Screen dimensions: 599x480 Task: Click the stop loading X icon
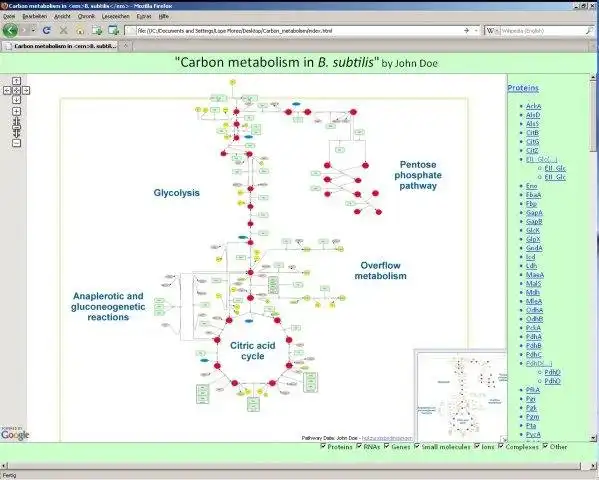(x=63, y=31)
